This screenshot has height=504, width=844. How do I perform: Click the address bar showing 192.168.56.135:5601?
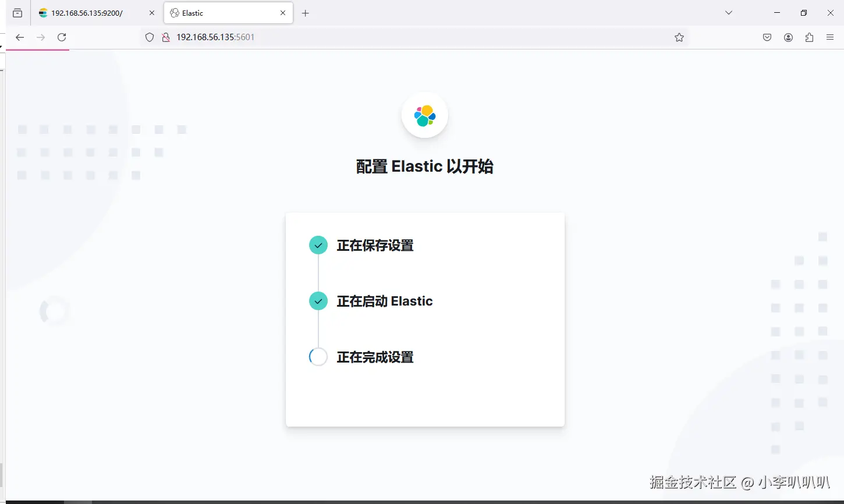tap(414, 37)
